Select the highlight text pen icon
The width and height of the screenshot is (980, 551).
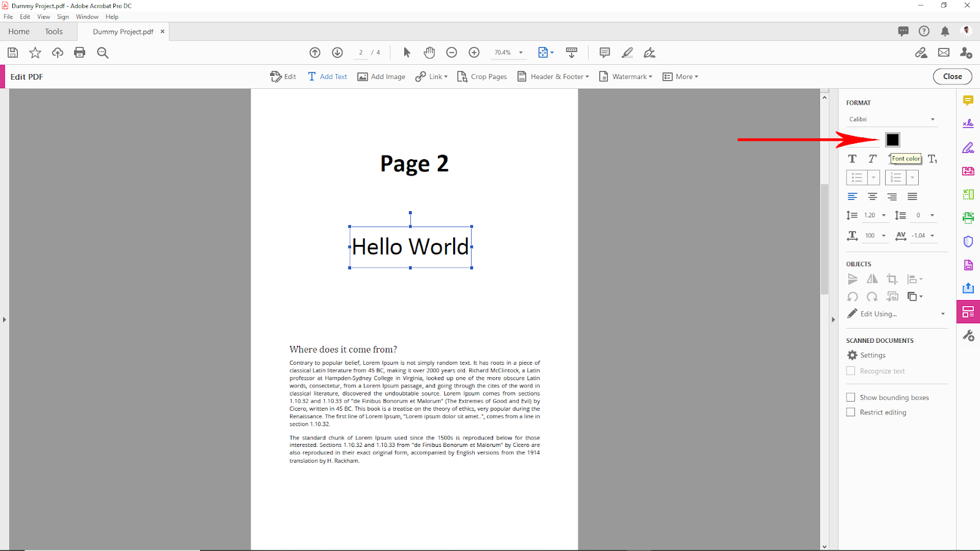(627, 53)
